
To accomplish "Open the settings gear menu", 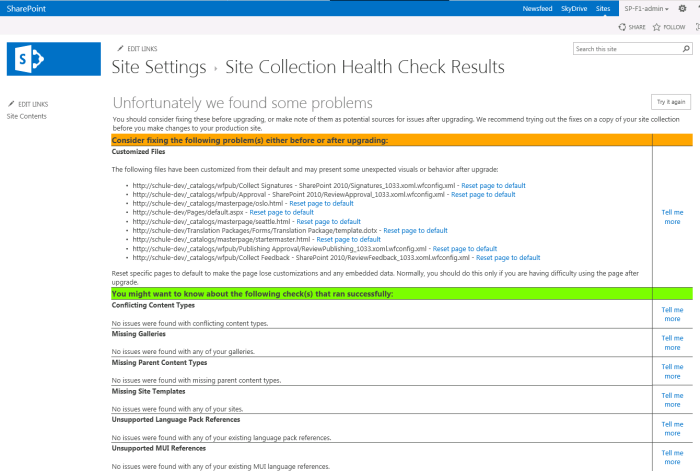I will click(682, 8).
